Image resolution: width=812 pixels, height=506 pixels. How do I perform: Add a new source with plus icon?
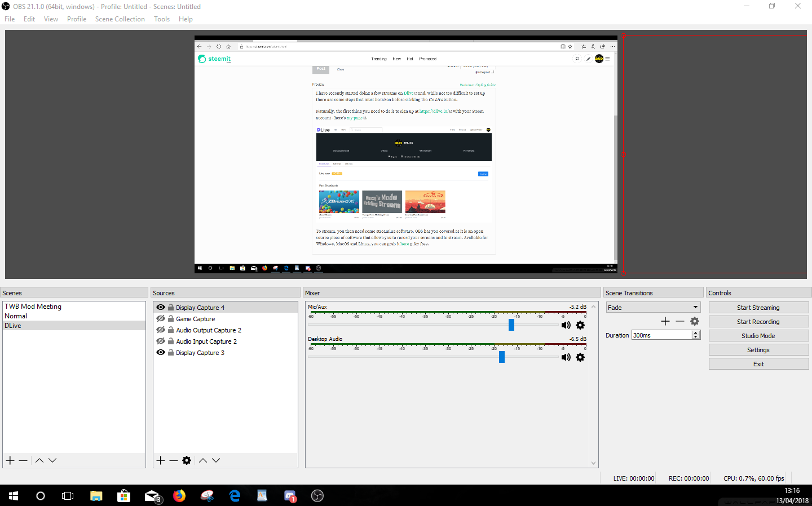pos(161,460)
